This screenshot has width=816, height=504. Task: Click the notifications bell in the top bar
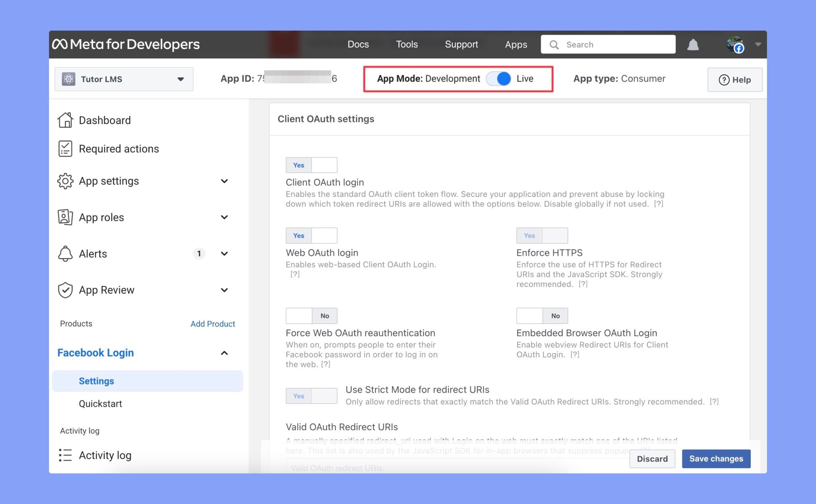pyautogui.click(x=693, y=44)
